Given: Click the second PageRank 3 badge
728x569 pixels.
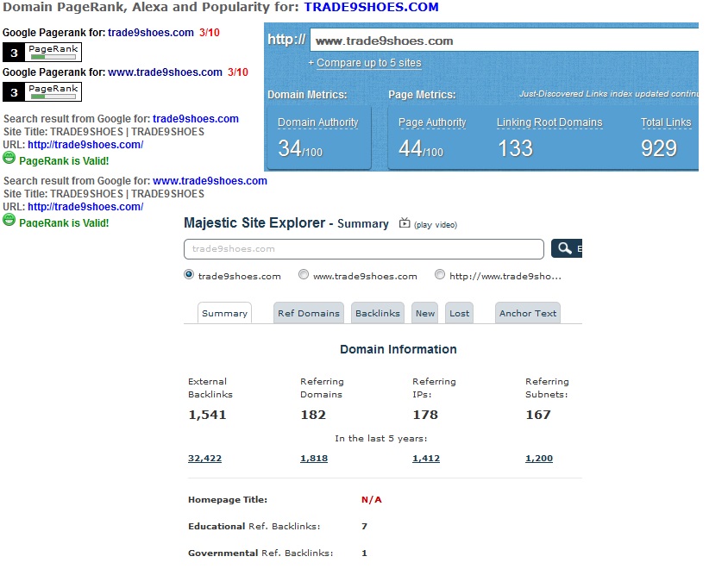Looking at the screenshot, I should pos(42,91).
